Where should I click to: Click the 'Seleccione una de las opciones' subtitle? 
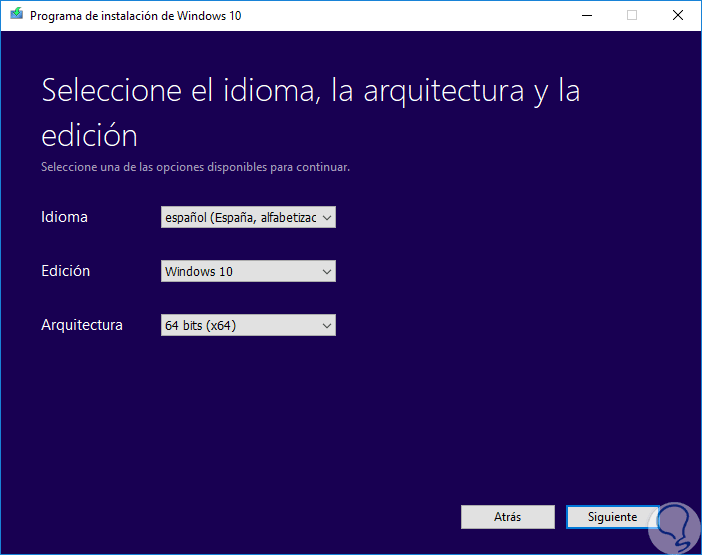point(196,167)
